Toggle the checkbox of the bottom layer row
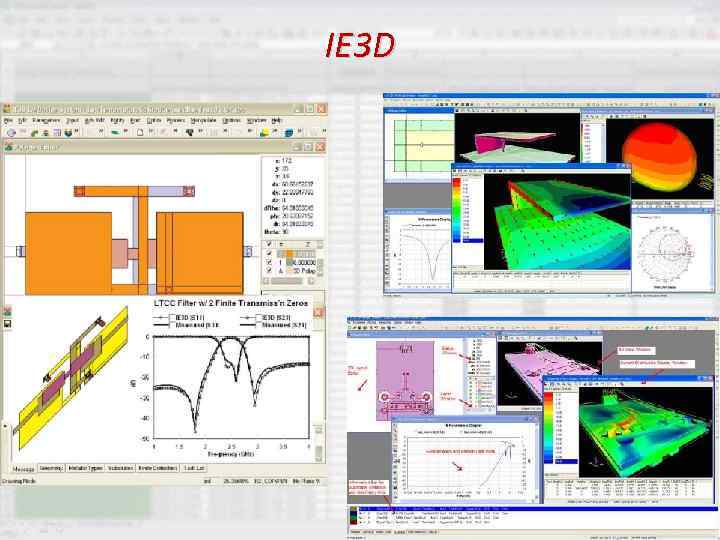Viewport: 720px width, 540px height. pyautogui.click(x=269, y=271)
